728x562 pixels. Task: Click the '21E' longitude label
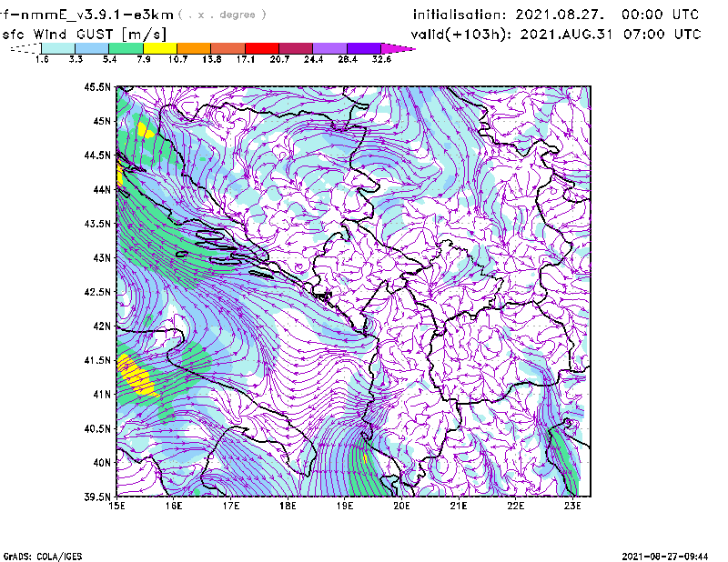459,506
